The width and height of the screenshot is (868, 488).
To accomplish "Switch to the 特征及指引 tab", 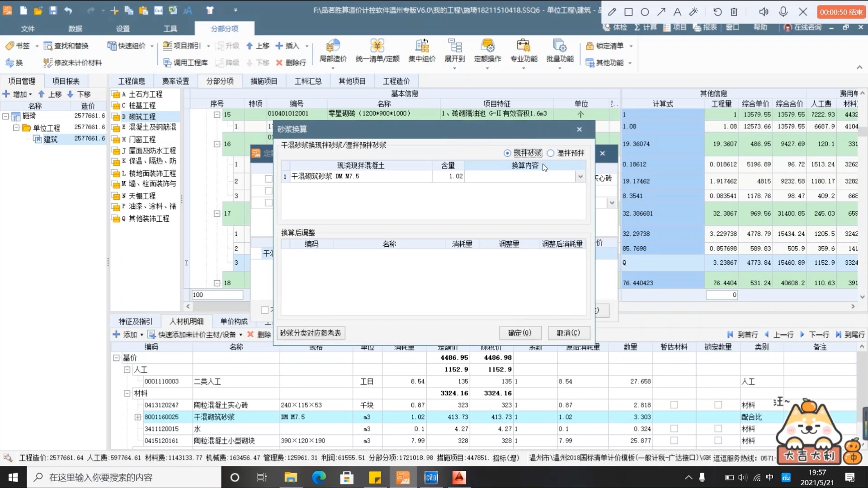I will click(135, 321).
